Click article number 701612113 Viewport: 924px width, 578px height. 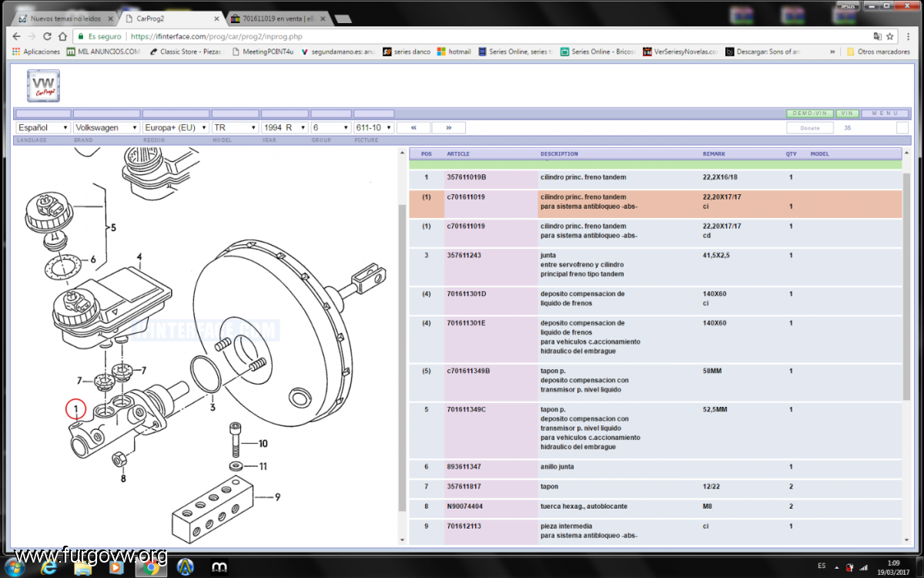tap(464, 526)
